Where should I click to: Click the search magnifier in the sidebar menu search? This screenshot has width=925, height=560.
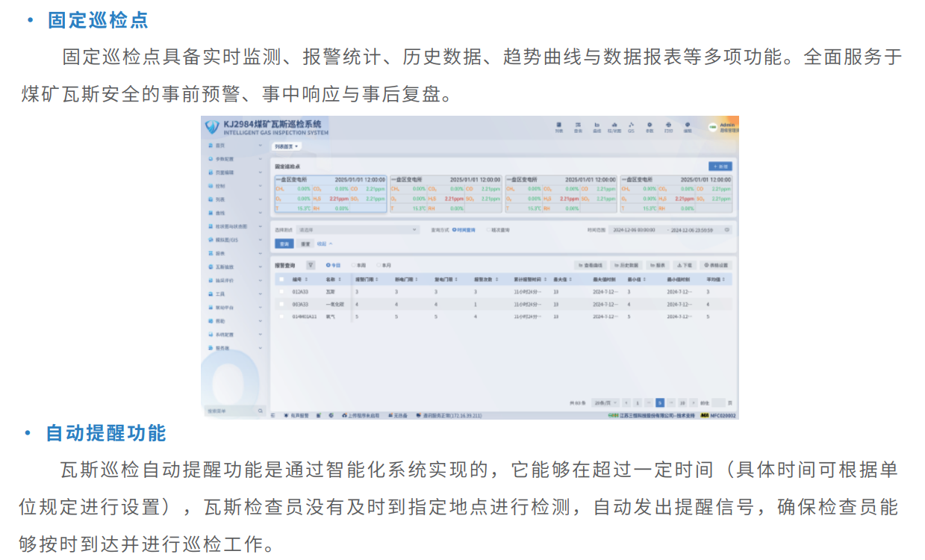pyautogui.click(x=261, y=411)
